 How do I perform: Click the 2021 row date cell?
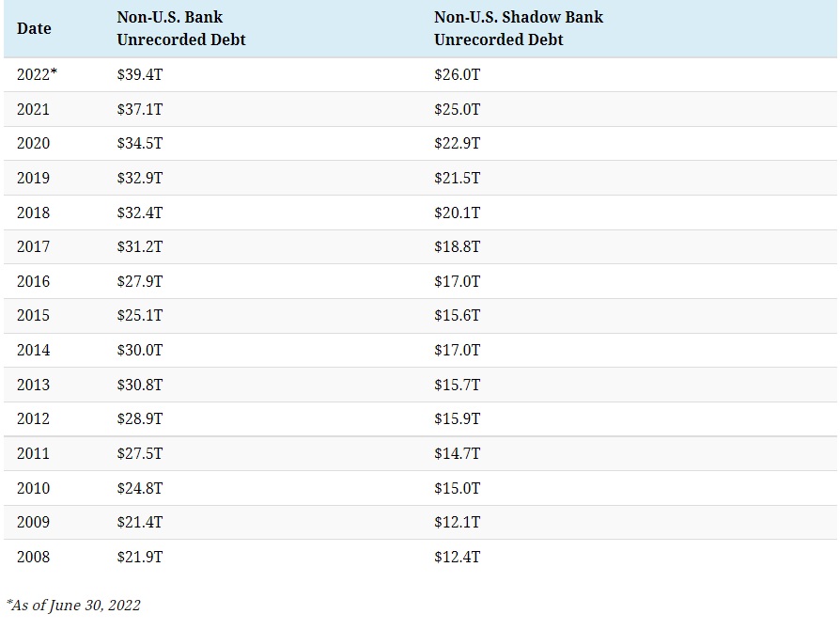[x=33, y=109]
